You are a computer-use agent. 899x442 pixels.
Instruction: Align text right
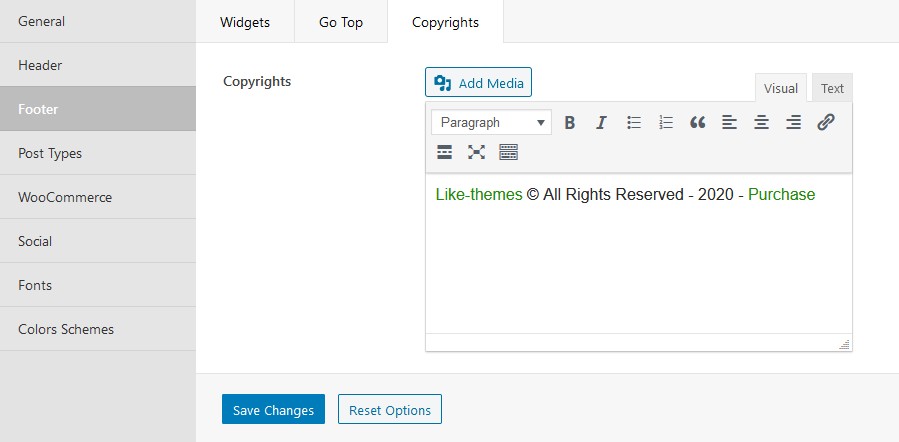pyautogui.click(x=794, y=122)
